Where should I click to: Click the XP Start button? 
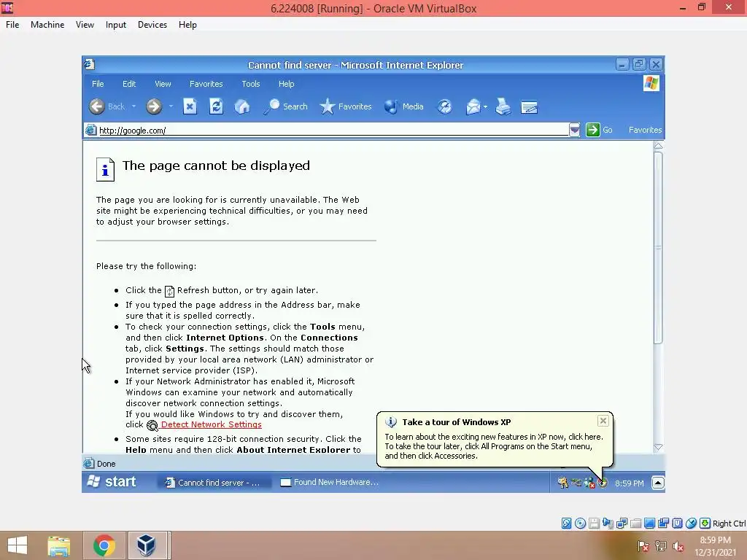(113, 482)
